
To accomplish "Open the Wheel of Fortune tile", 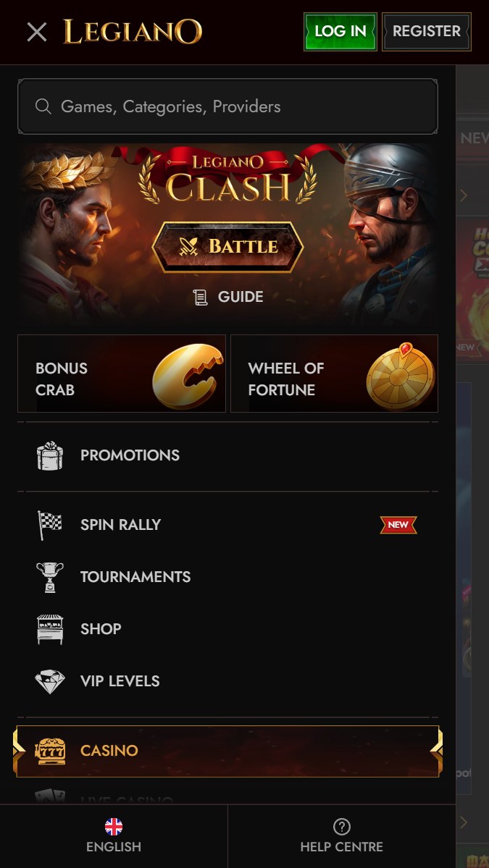I will pos(334,374).
